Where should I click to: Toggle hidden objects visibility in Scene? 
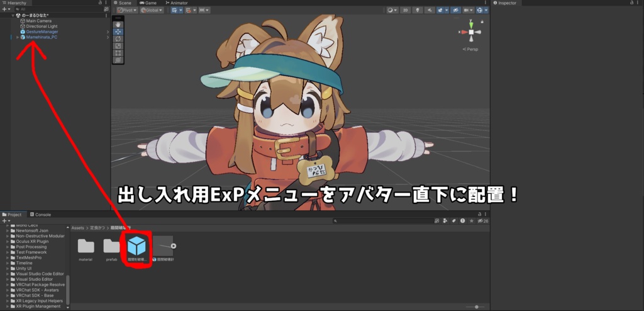(x=455, y=10)
